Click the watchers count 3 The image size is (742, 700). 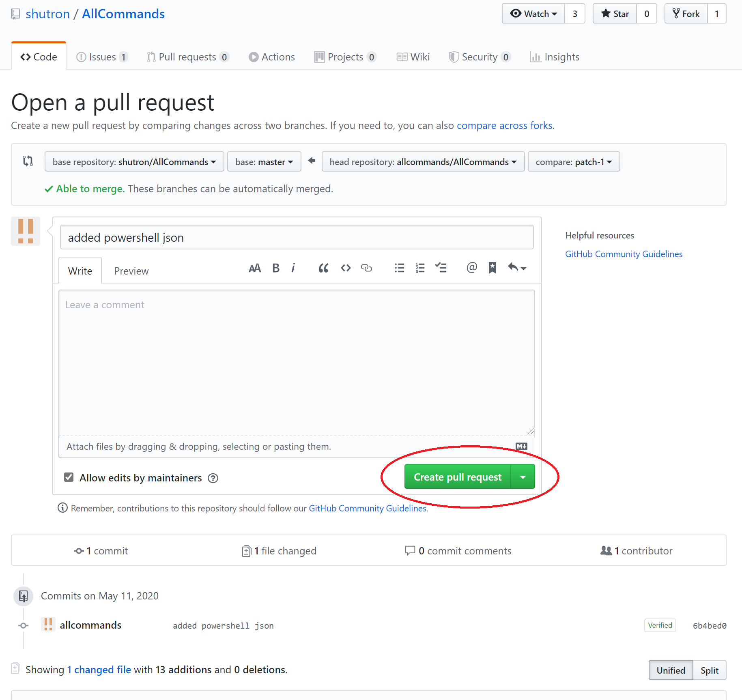point(575,14)
